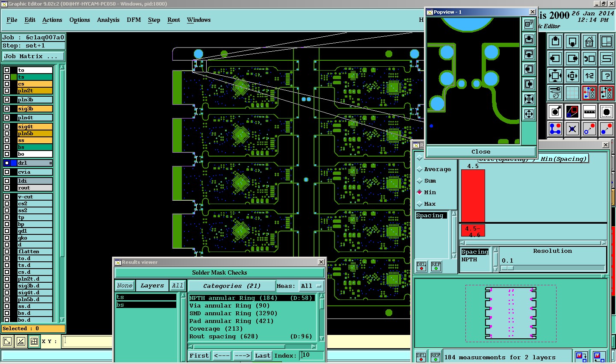Viewport: 616px width, 364px height.
Task: Open the Analysis menu
Action: [108, 20]
